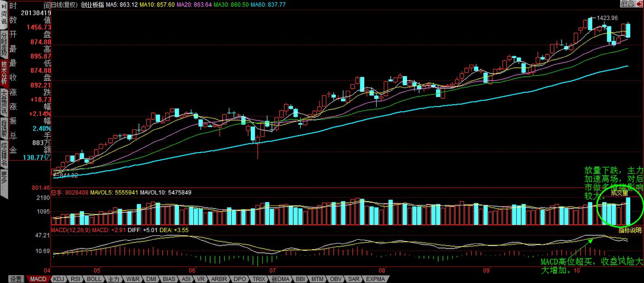Open the 指标说明 indicator description
644x283 pixels.
click(x=630, y=230)
